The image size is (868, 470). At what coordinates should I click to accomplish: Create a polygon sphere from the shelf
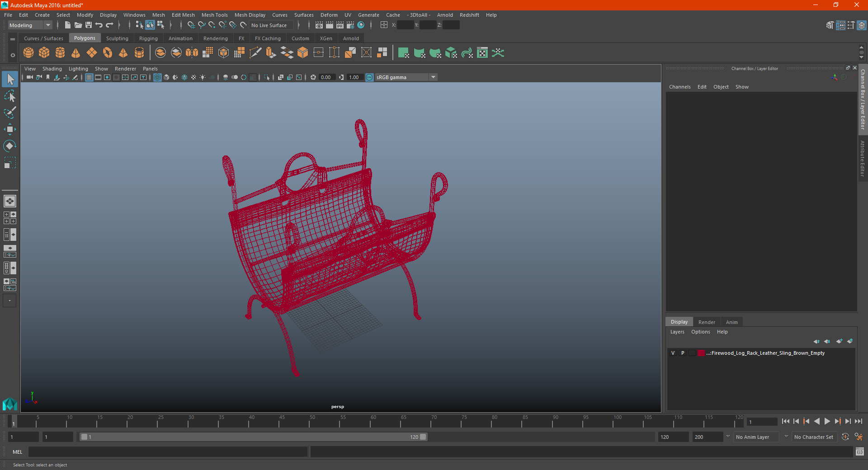[x=28, y=53]
